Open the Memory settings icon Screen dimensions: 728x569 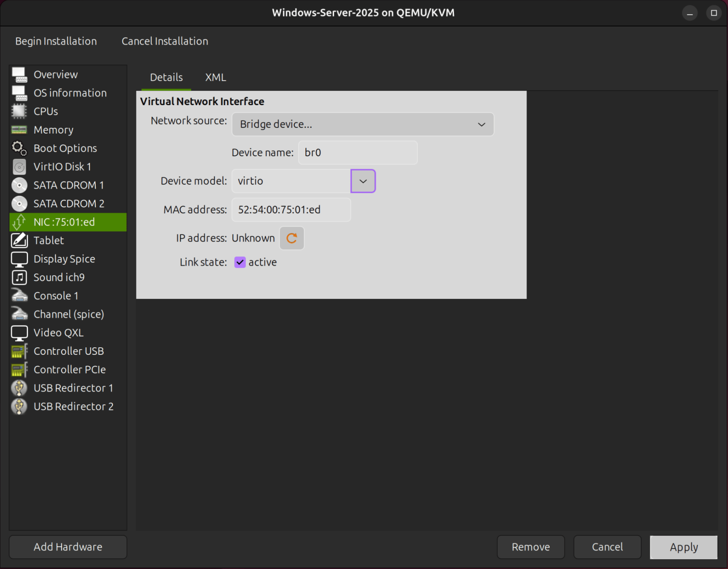tap(19, 129)
